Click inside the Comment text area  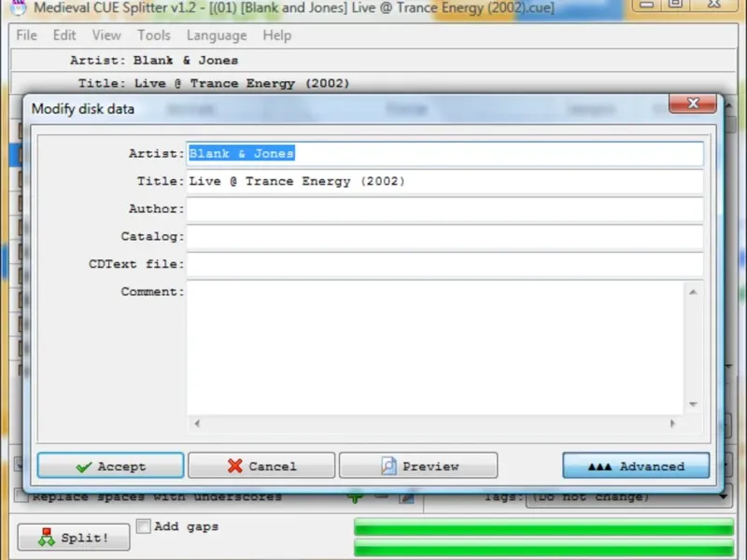(435, 348)
